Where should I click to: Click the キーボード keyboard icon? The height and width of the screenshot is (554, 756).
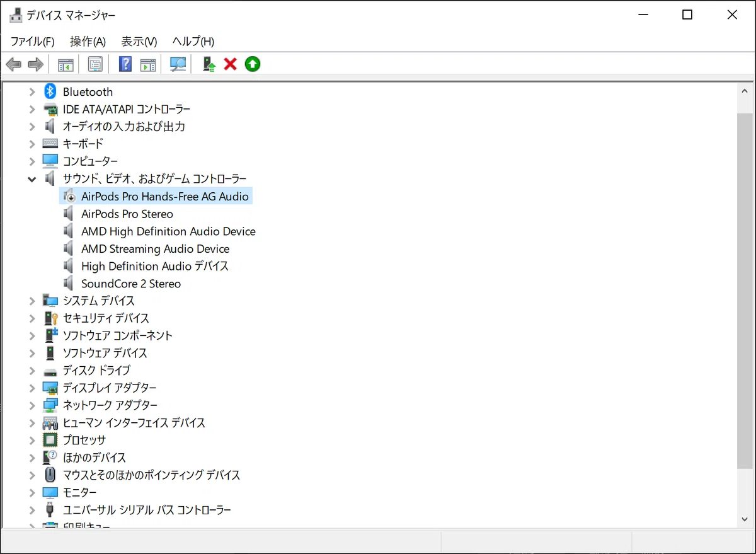tap(50, 144)
